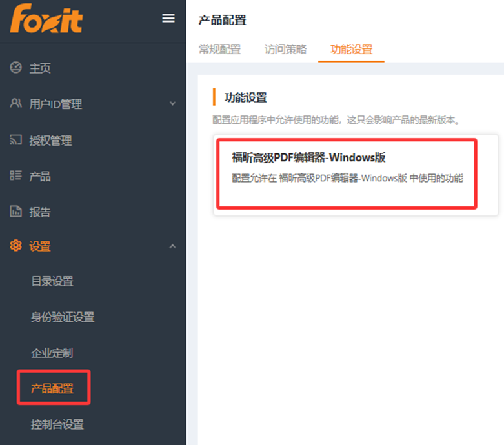Click the 用户ID管理 people icon
The width and height of the screenshot is (504, 445).
click(x=15, y=103)
